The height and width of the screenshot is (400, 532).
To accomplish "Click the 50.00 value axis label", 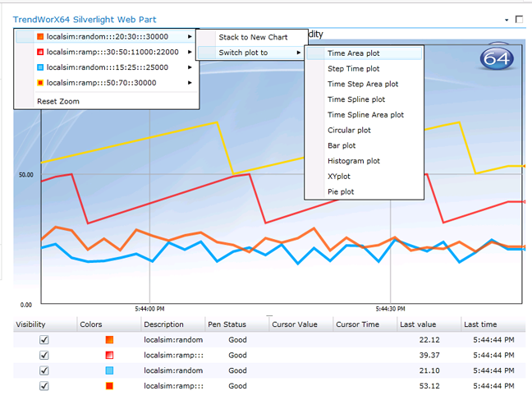I will tap(26, 174).
